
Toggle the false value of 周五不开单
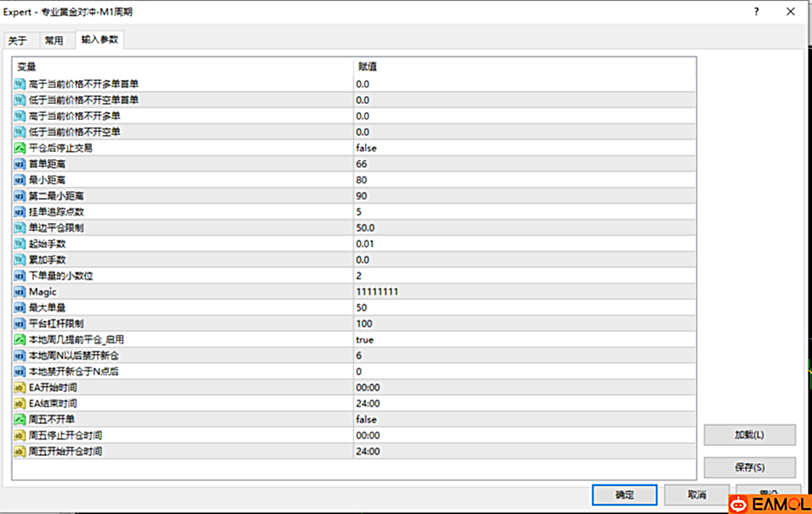click(x=366, y=420)
